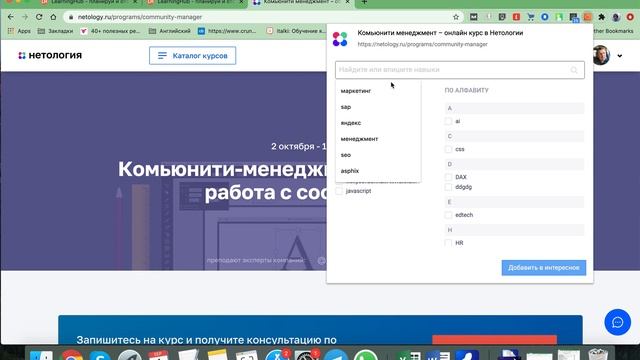Viewport: 640px width, 360px height.
Task: Click the blue circle extension icon
Action: 544,17
